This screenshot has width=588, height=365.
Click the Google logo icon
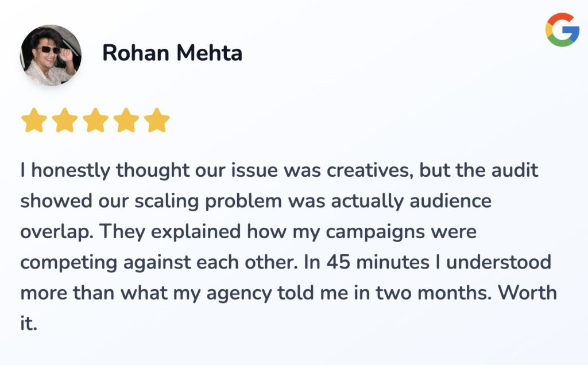(562, 30)
